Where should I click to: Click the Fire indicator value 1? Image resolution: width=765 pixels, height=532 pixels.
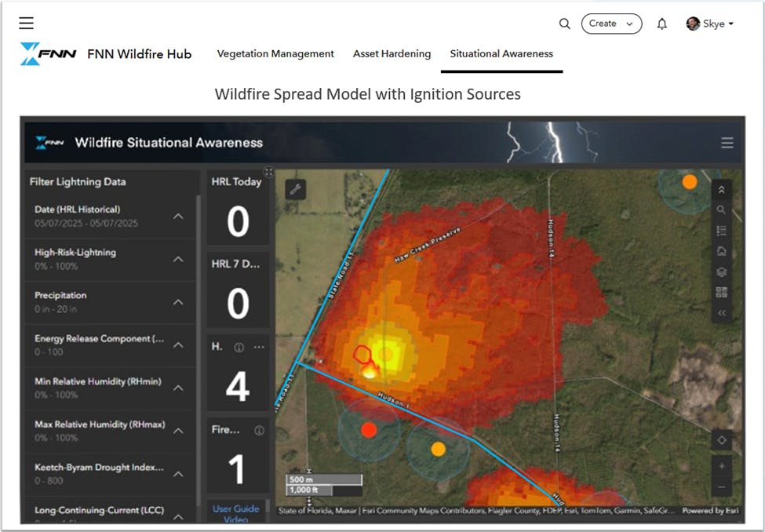tap(237, 469)
